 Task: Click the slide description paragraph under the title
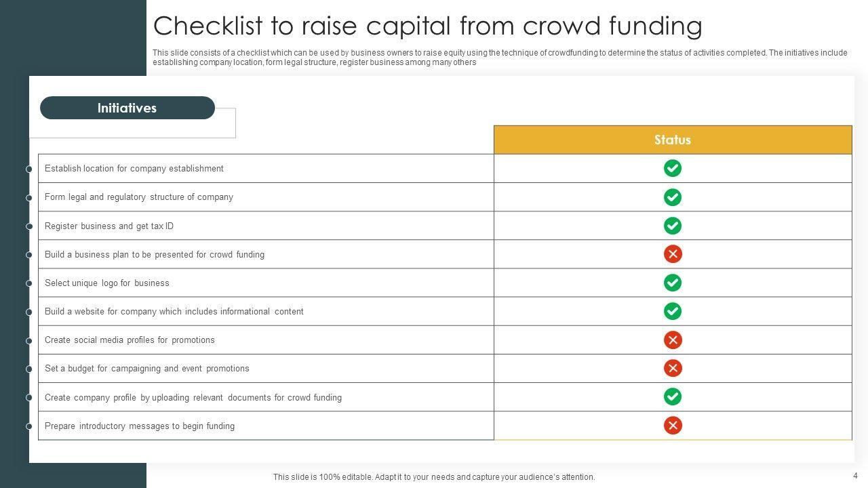click(500, 58)
